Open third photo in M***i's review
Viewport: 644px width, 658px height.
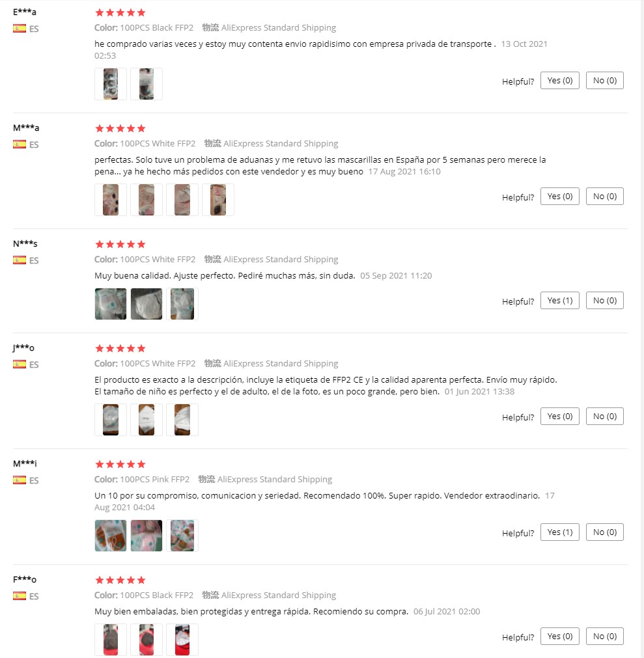182,536
